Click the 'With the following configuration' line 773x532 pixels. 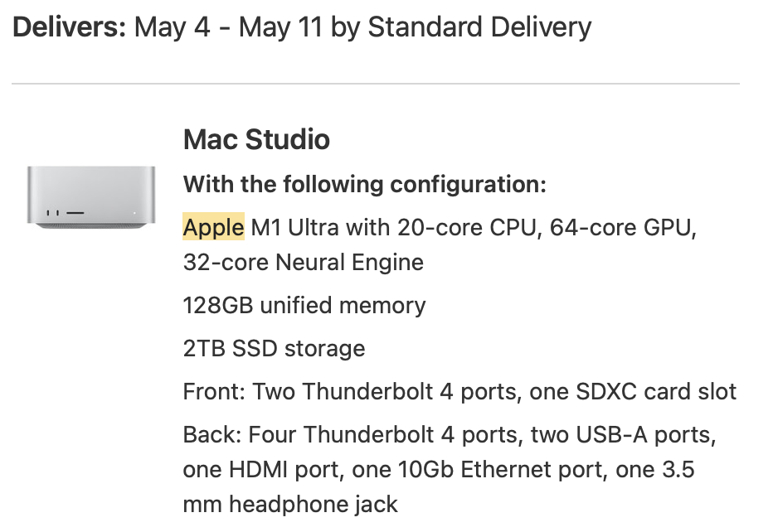[364, 184]
